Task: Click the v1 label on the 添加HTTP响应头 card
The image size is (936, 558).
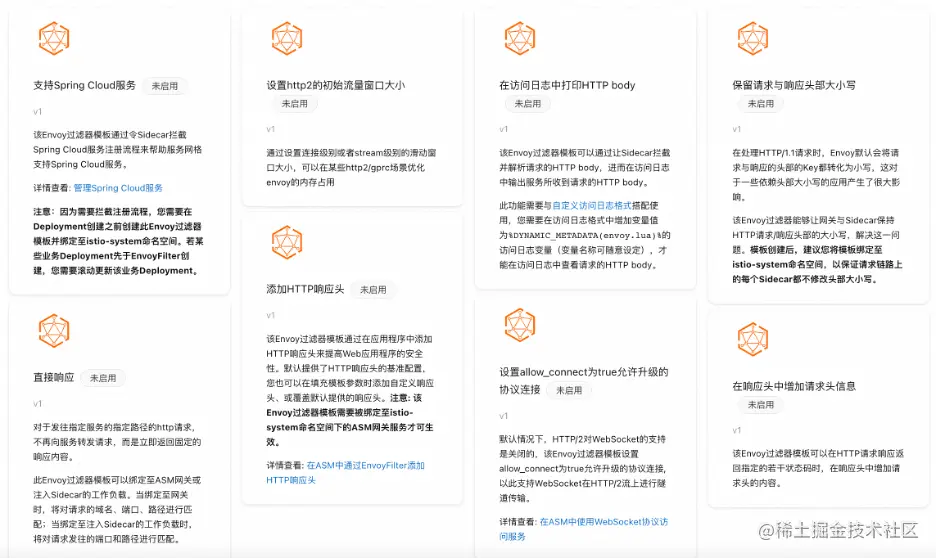Action: (x=270, y=315)
